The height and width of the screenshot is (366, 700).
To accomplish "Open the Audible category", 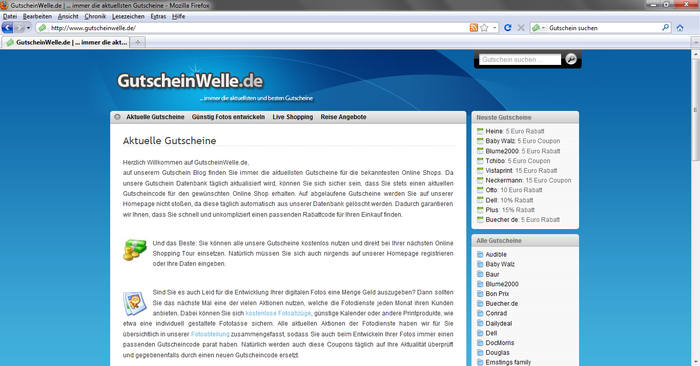I will click(x=496, y=254).
